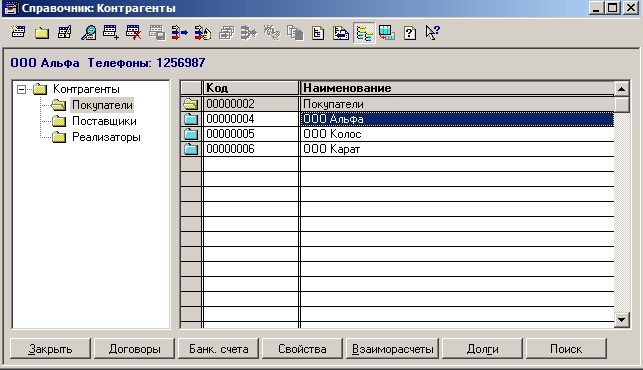This screenshot has width=643, height=370.
Task: Click the table scrollbar up arrow
Action: coord(622,89)
